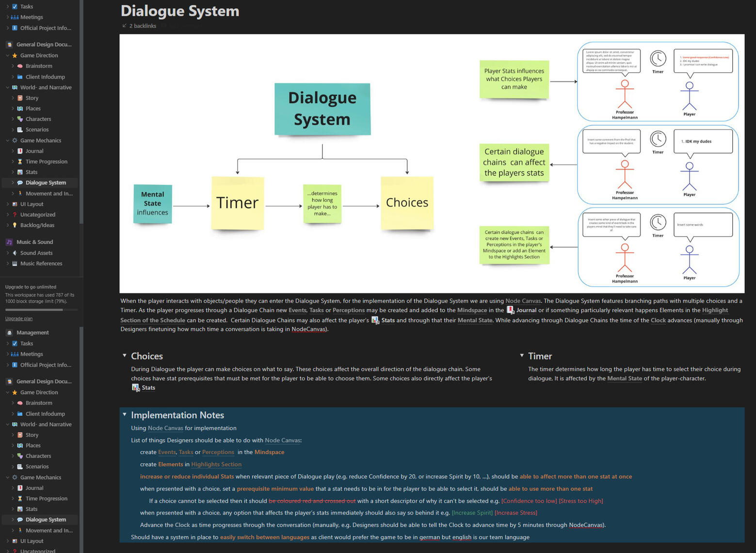This screenshot has width=756, height=553.
Task: Follow Highlights Section link in Implementation Notes
Action: point(216,464)
